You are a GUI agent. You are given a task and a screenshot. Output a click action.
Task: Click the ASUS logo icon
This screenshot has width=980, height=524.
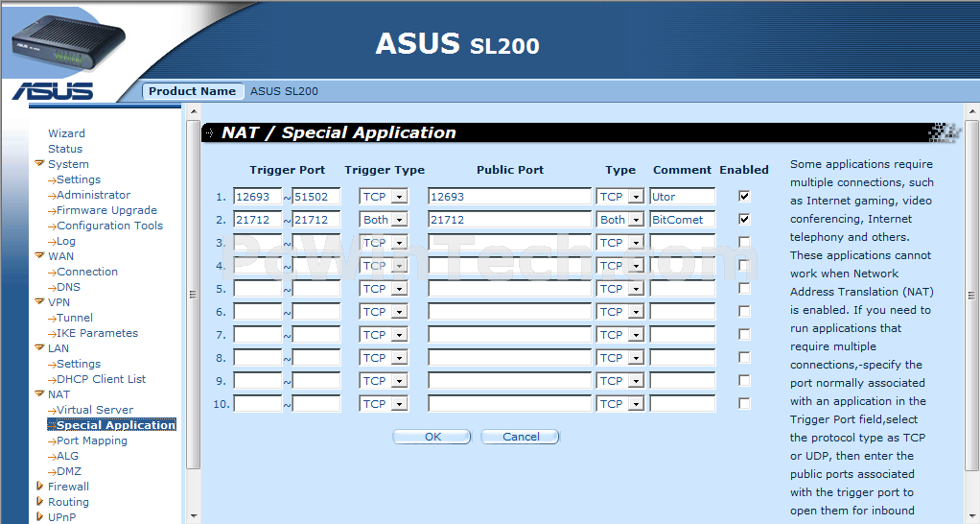click(53, 91)
